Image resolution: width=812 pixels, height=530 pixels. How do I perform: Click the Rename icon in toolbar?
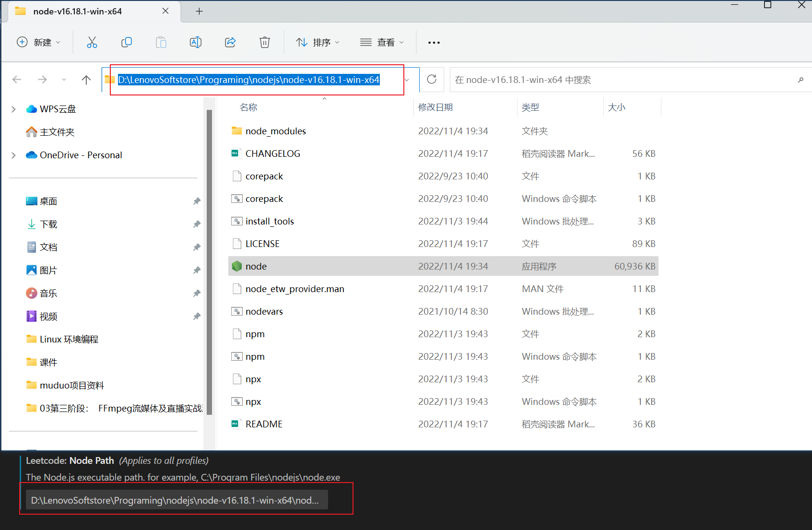(x=196, y=42)
